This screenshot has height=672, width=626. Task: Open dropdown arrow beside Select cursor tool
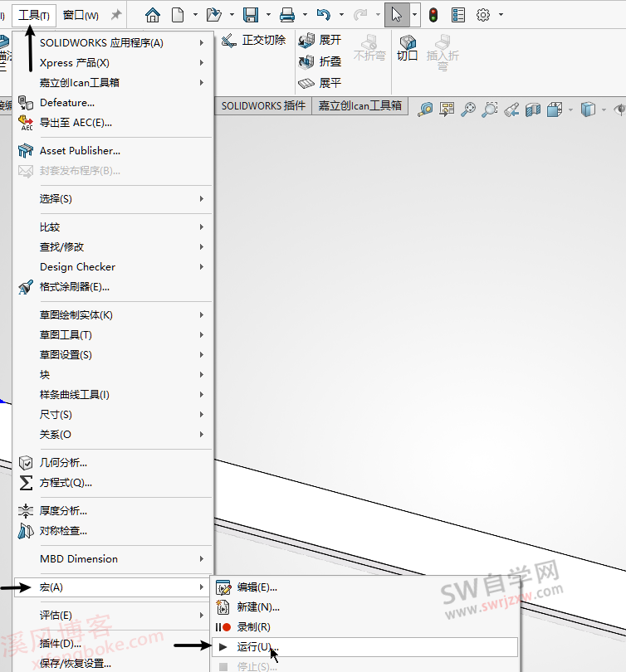coord(414,15)
